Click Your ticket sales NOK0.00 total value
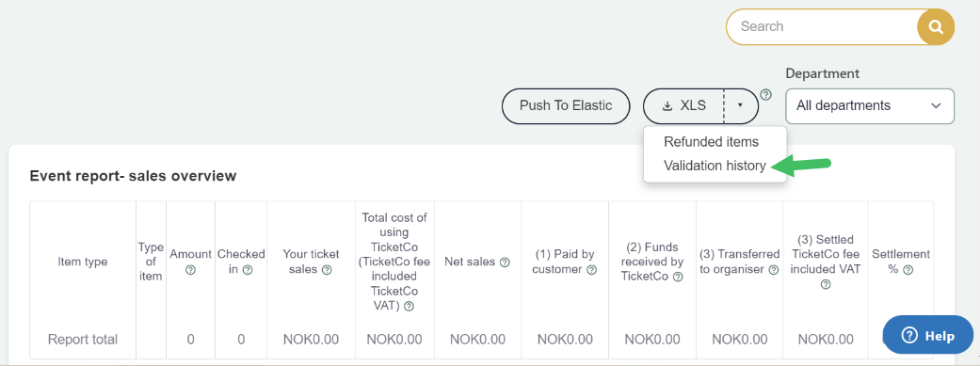Image resolution: width=980 pixels, height=366 pixels. tap(311, 340)
